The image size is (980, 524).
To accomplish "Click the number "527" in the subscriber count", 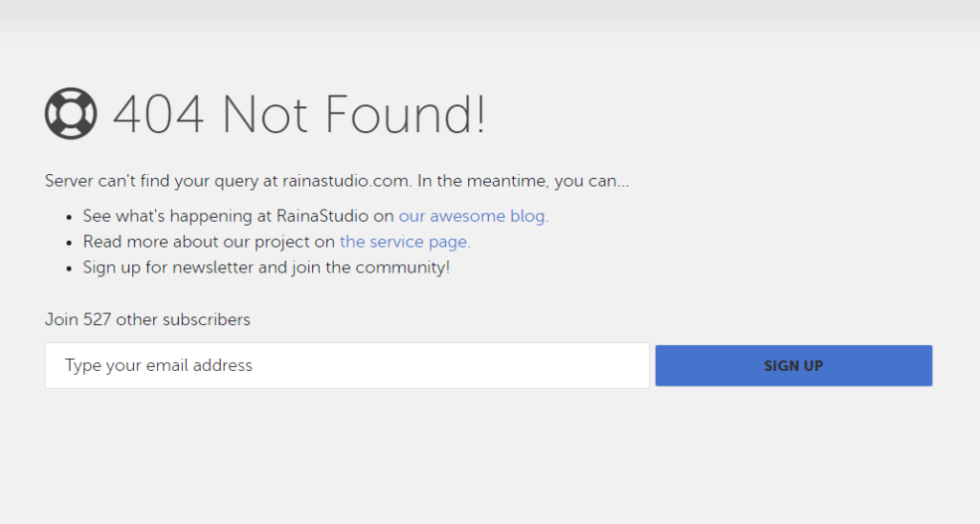I will 98,319.
